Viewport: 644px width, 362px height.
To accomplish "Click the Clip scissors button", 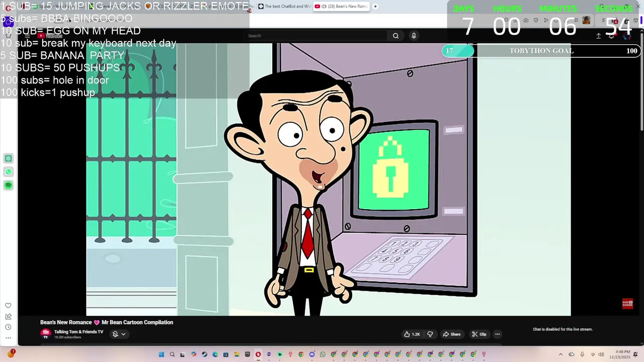I will [479, 334].
